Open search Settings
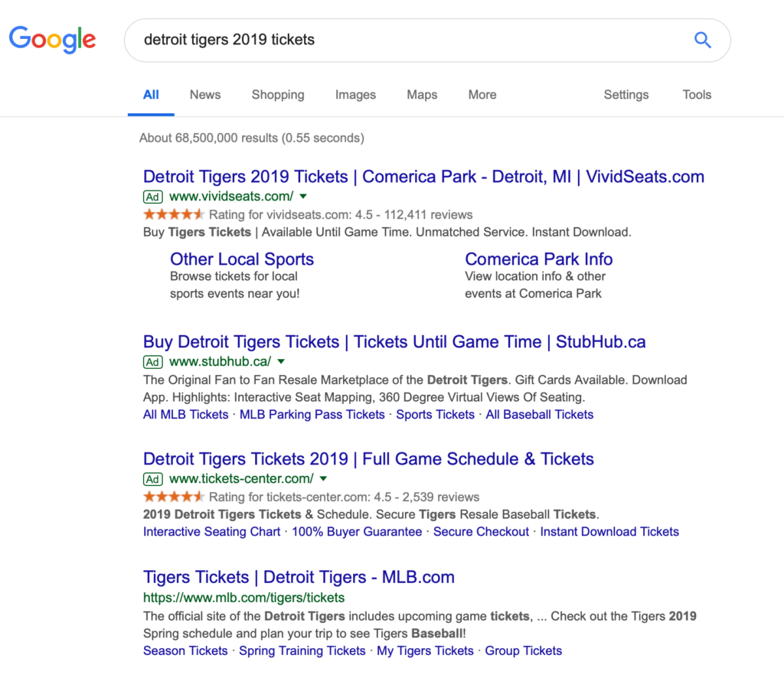 click(626, 94)
